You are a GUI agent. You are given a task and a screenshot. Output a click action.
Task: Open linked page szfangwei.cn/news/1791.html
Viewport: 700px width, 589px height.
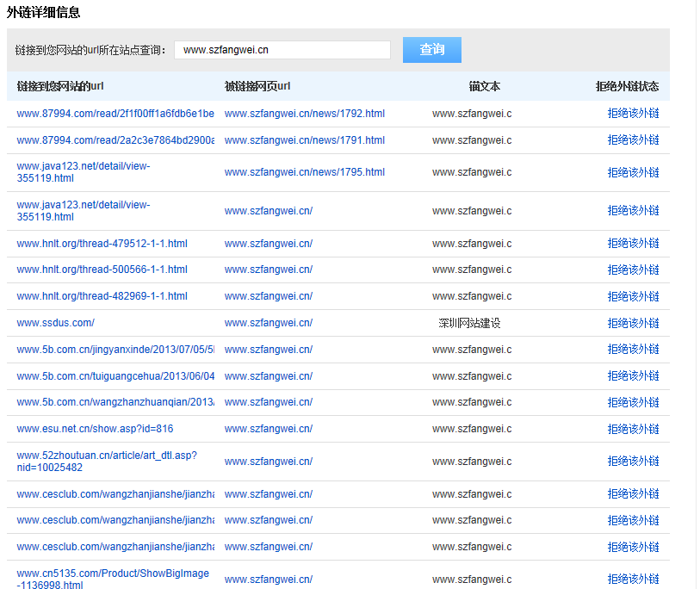point(304,140)
